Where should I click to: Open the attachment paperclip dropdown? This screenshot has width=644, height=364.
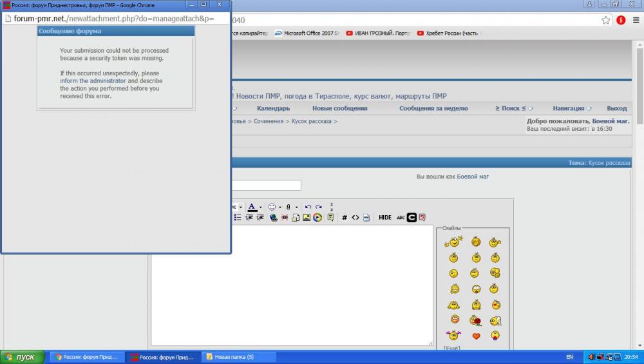296,207
